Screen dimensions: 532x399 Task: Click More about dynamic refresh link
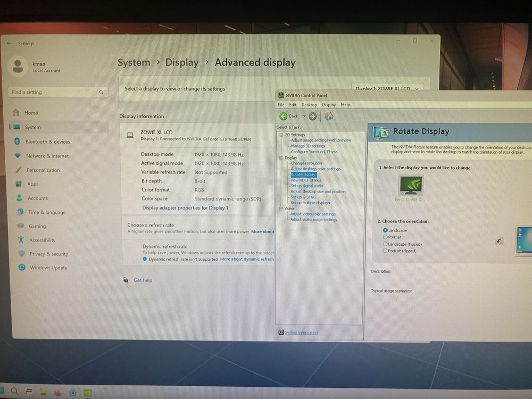pyautogui.click(x=247, y=259)
